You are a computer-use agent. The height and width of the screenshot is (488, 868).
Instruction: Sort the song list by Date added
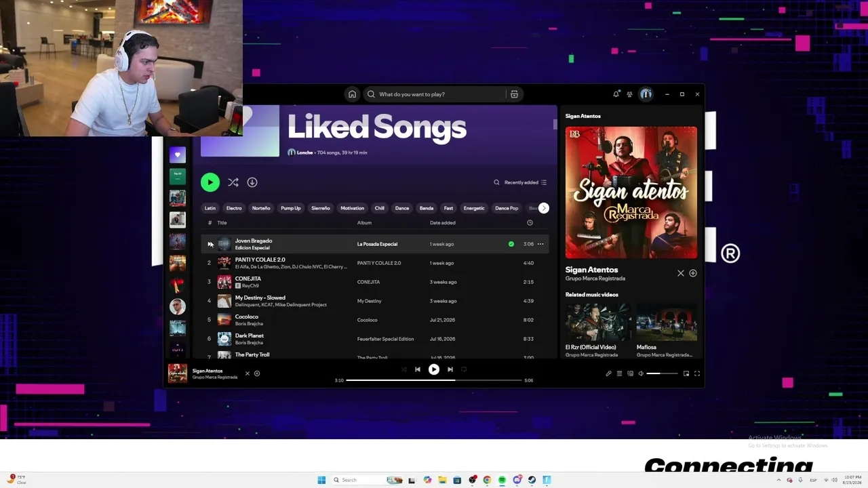click(x=443, y=223)
